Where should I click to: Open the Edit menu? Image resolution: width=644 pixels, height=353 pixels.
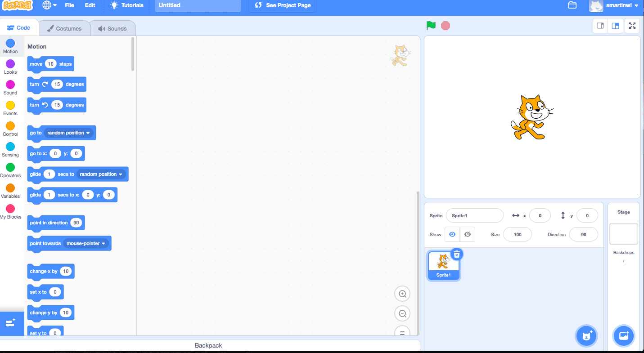tap(90, 5)
